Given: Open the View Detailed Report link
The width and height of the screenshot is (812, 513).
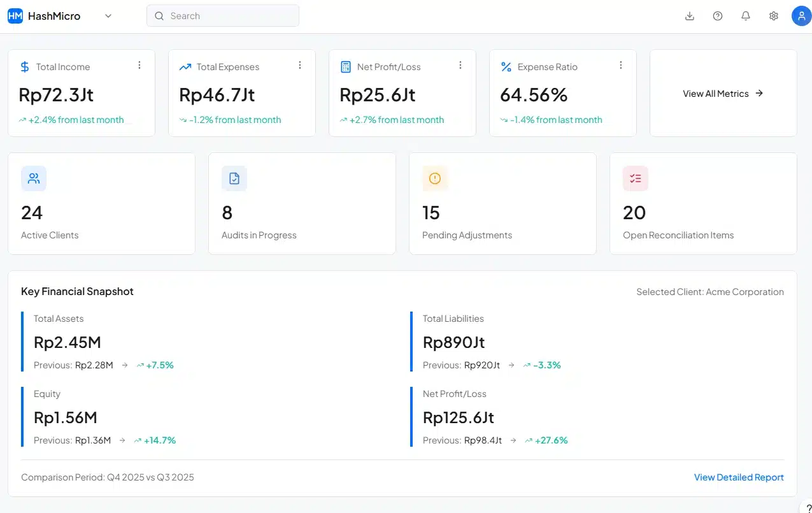Looking at the screenshot, I should click(739, 477).
